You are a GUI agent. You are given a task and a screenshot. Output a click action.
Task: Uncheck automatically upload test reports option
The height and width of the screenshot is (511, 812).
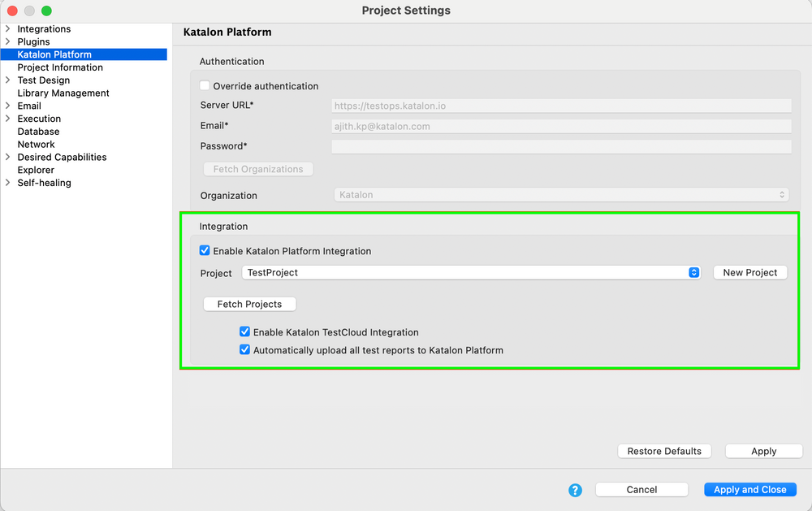tap(244, 349)
